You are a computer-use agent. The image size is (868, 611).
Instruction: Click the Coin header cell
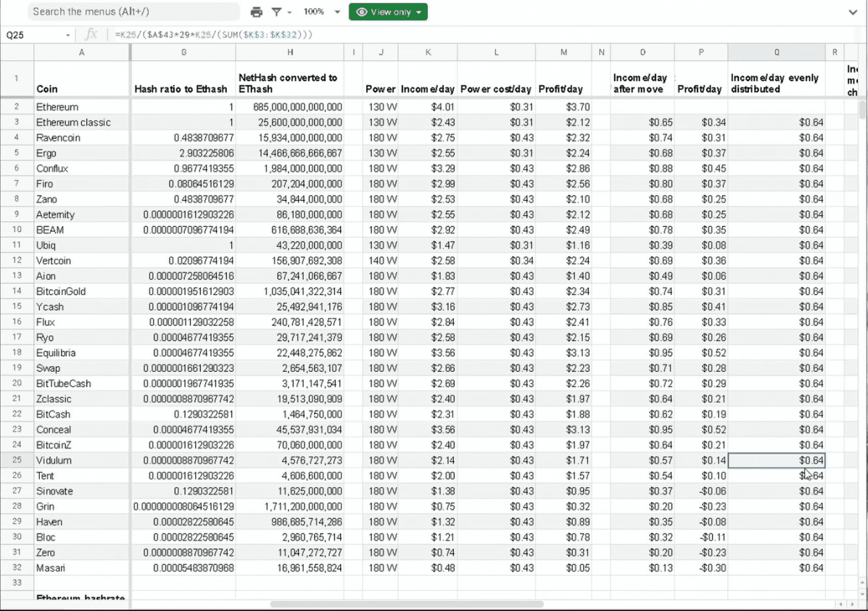(x=81, y=79)
